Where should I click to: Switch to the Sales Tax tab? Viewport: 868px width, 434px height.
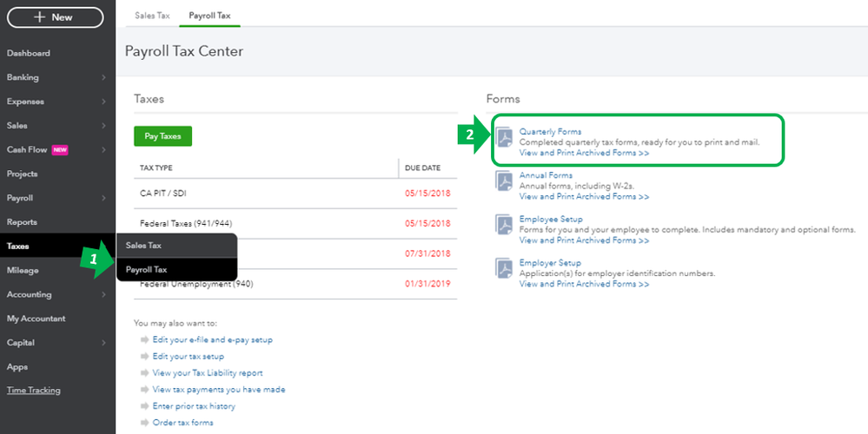[152, 16]
